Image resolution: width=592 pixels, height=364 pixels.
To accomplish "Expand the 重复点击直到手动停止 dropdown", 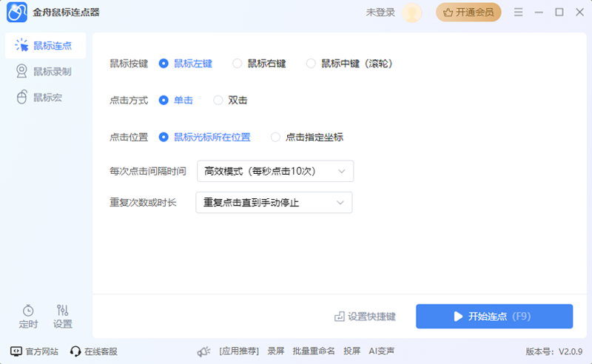I will 274,202.
